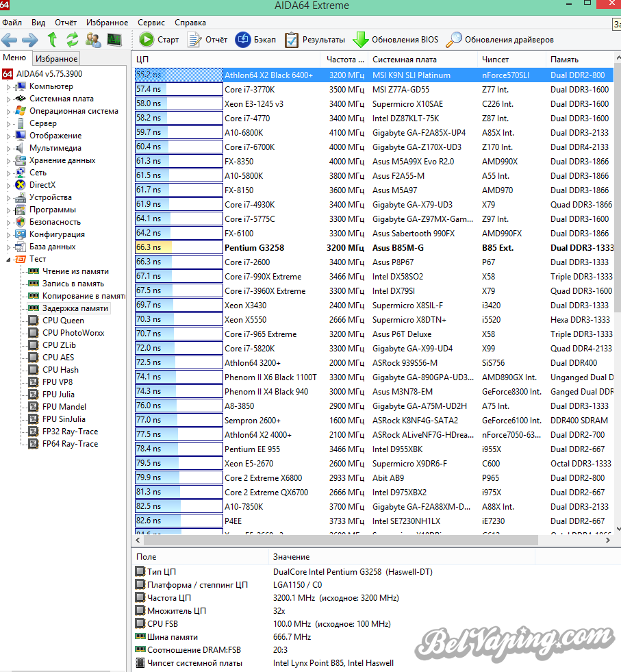Image resolution: width=621 pixels, height=672 pixels.
Task: Click the results horizontal scrollbar thumb
Action: tap(340, 540)
